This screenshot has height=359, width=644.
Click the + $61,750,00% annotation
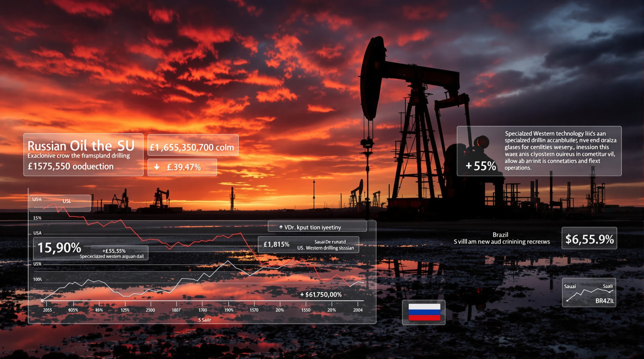pyautogui.click(x=321, y=294)
